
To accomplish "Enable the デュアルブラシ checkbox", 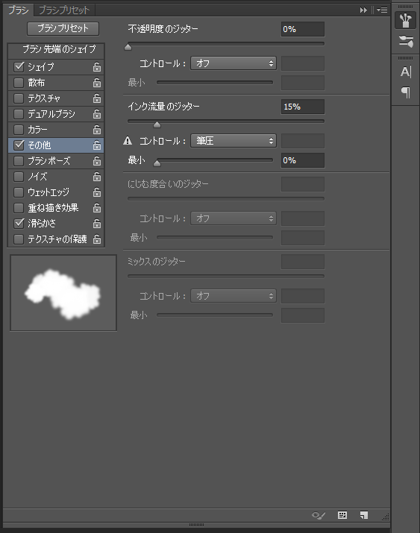I will click(18, 114).
